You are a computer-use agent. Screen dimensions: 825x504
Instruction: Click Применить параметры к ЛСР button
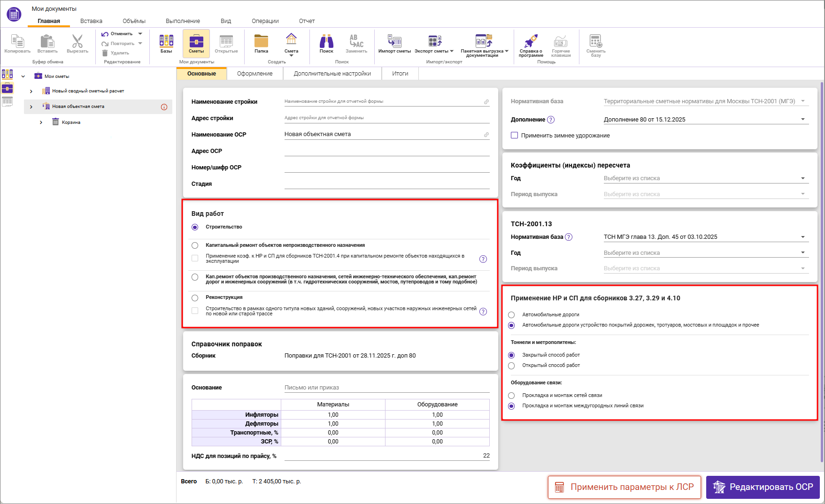(x=624, y=487)
